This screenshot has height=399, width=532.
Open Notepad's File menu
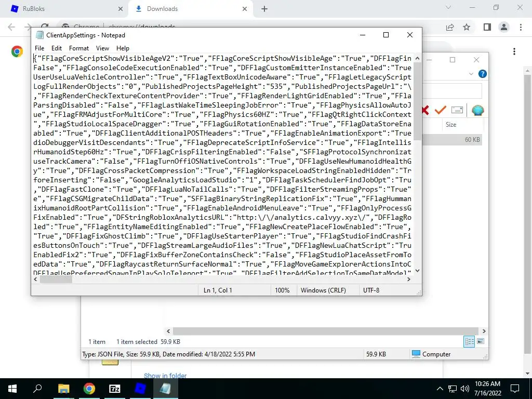coord(39,48)
